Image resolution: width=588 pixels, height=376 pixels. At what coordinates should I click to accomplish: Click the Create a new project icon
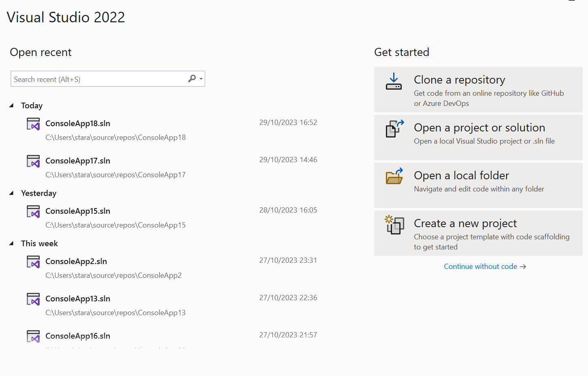[394, 225]
